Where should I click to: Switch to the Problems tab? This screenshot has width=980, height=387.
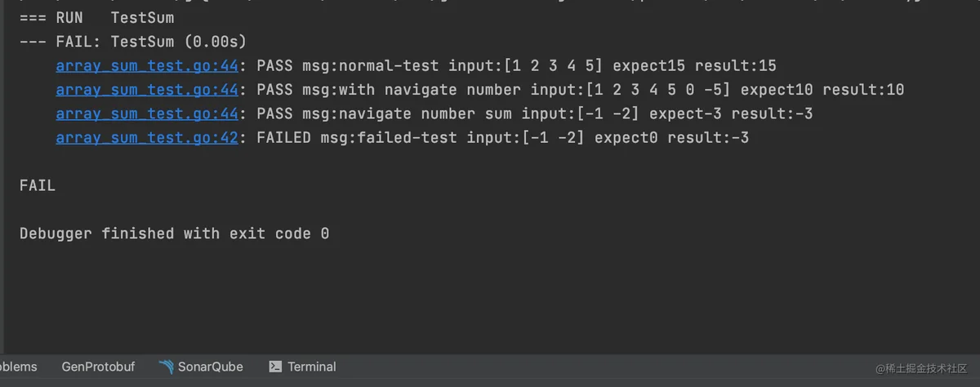coord(18,367)
